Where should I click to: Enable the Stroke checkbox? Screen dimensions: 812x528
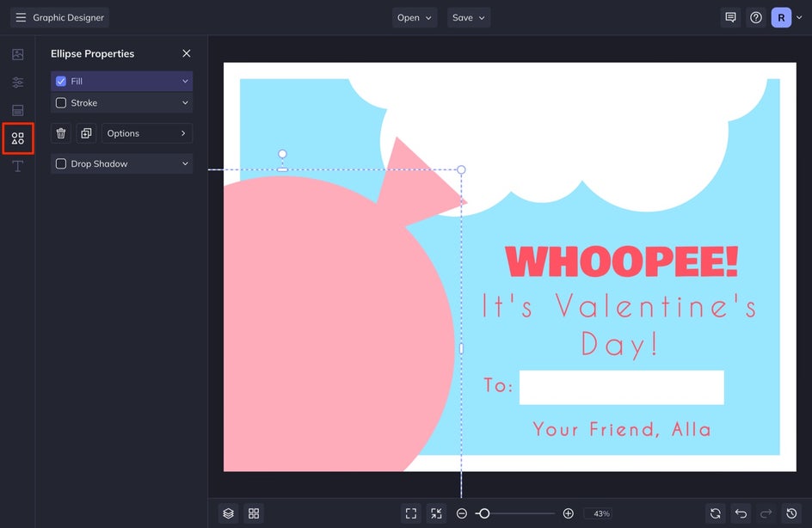coord(61,103)
